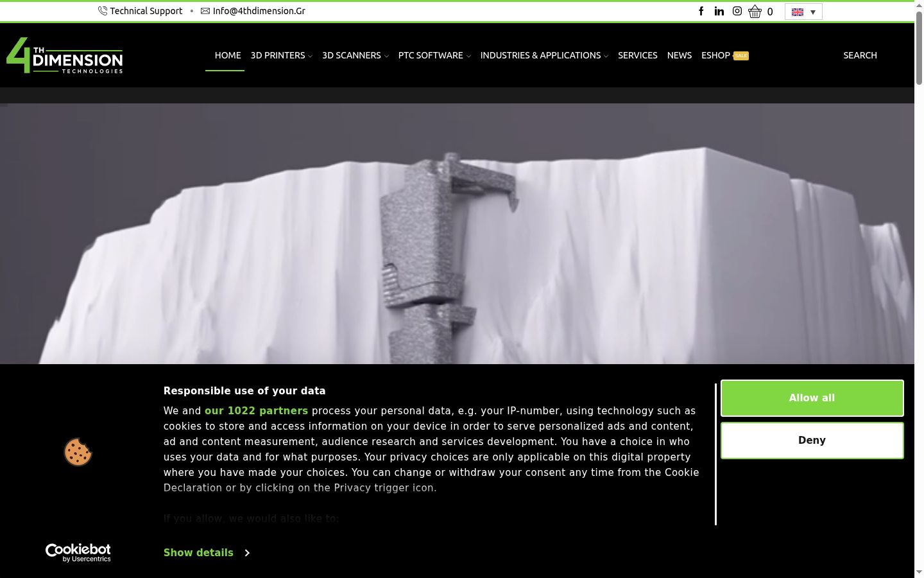
Task: Open the Instagram icon link
Action: [737, 11]
